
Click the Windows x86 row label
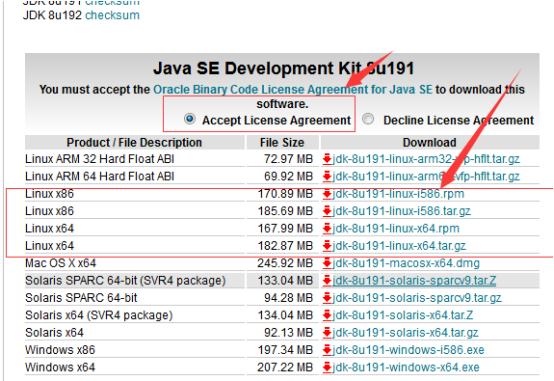[x=60, y=350]
